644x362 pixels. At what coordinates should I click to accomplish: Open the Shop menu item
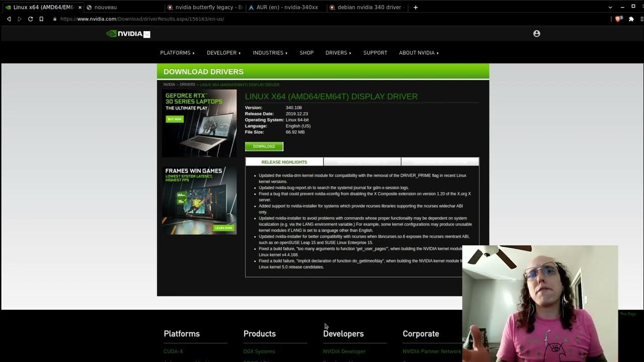point(306,53)
